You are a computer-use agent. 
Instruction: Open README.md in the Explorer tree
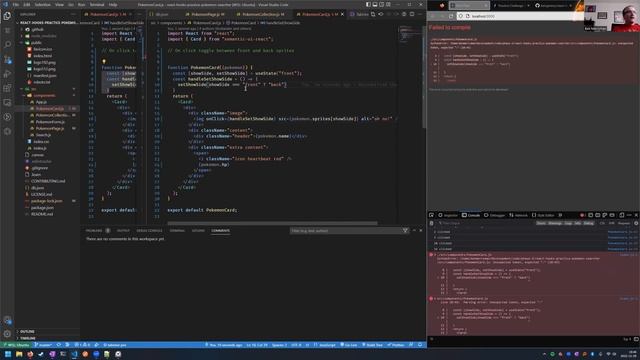pyautogui.click(x=42, y=214)
